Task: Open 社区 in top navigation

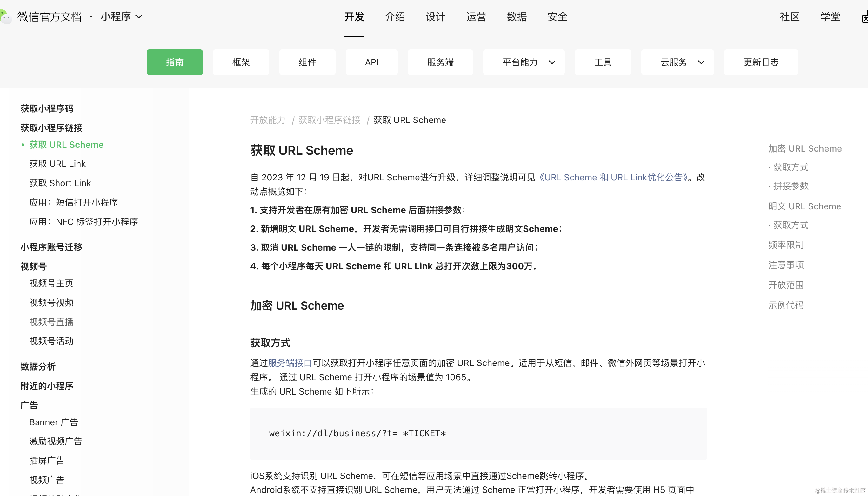Action: 789,16
